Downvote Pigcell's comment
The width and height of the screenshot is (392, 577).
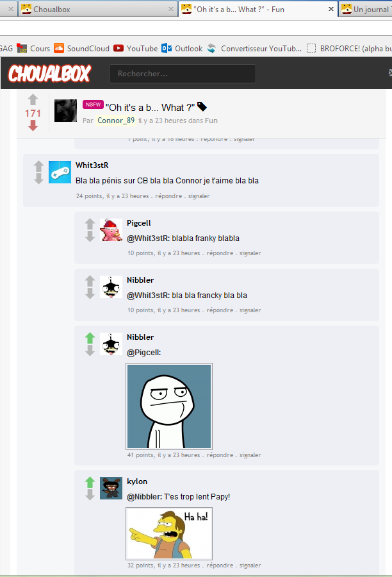[90, 237]
